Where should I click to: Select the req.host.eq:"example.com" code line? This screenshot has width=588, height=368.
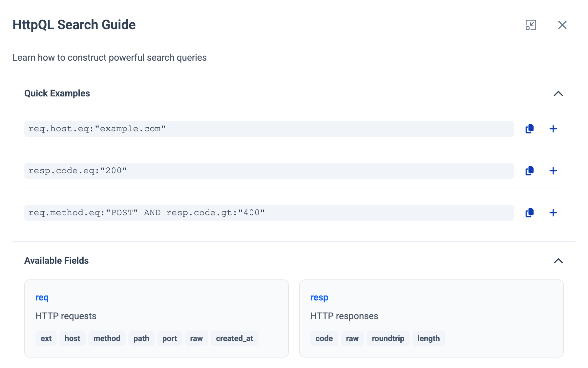tap(269, 129)
